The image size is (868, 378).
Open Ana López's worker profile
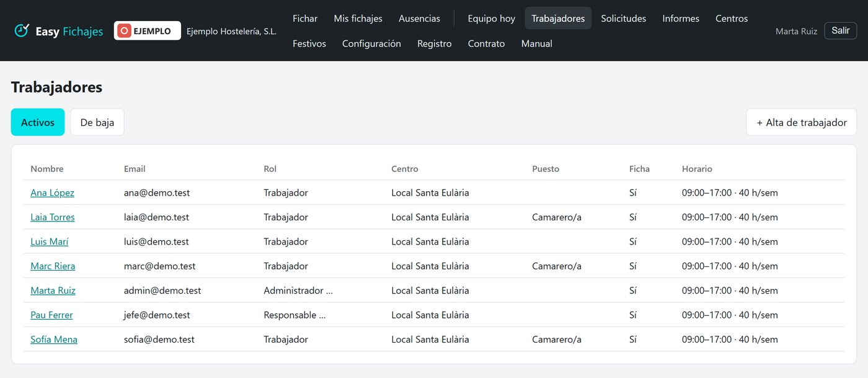point(52,192)
